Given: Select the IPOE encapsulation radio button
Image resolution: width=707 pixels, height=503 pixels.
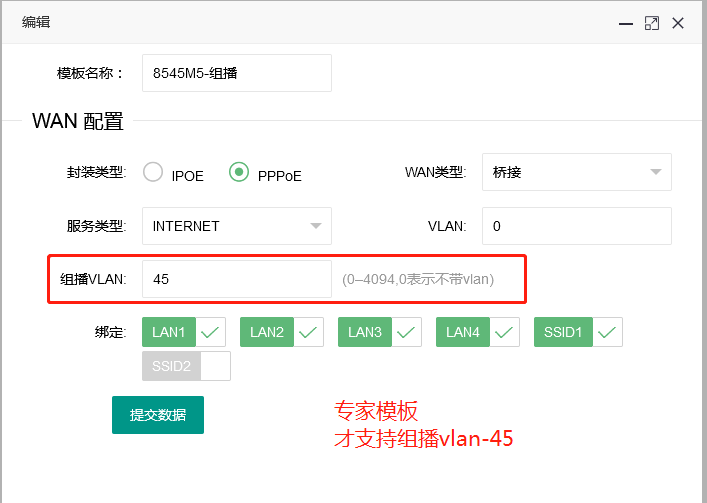Looking at the screenshot, I should click(x=153, y=172).
